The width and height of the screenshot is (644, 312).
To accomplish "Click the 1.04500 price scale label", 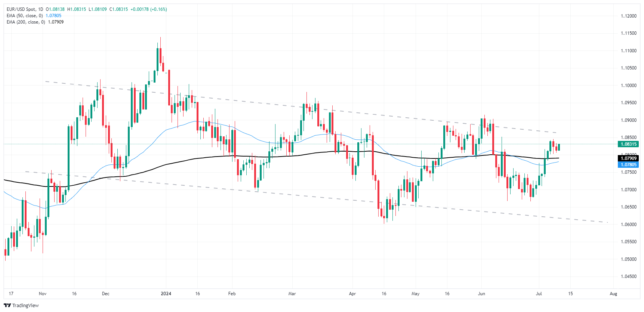I will (x=629, y=277).
